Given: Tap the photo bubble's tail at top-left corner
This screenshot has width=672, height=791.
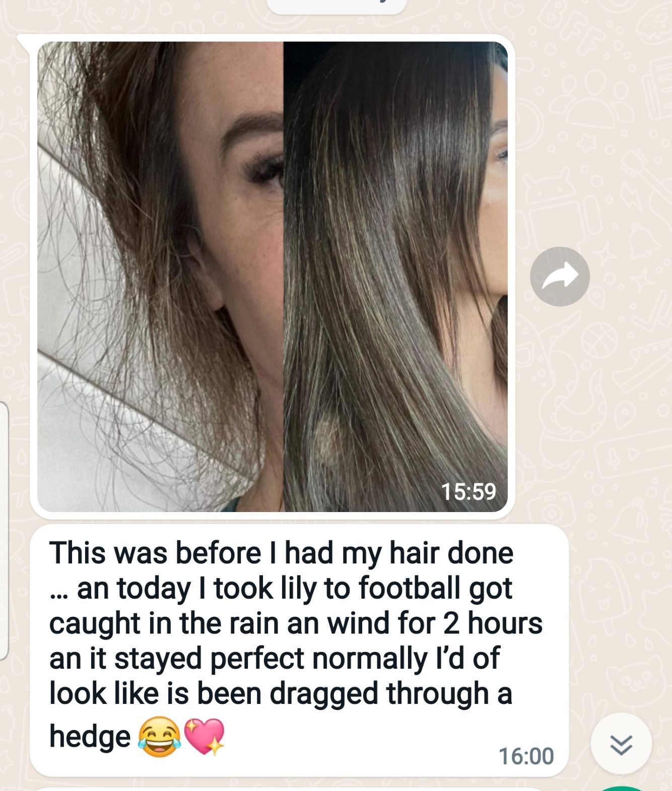Looking at the screenshot, I should pyautogui.click(x=24, y=42).
